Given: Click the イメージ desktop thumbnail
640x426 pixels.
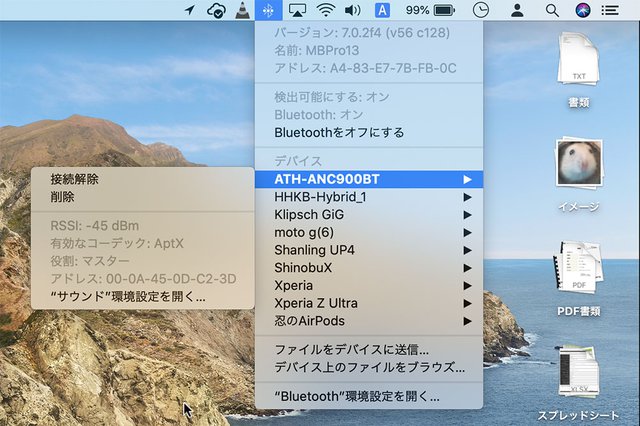Looking at the screenshot, I should tap(578, 163).
